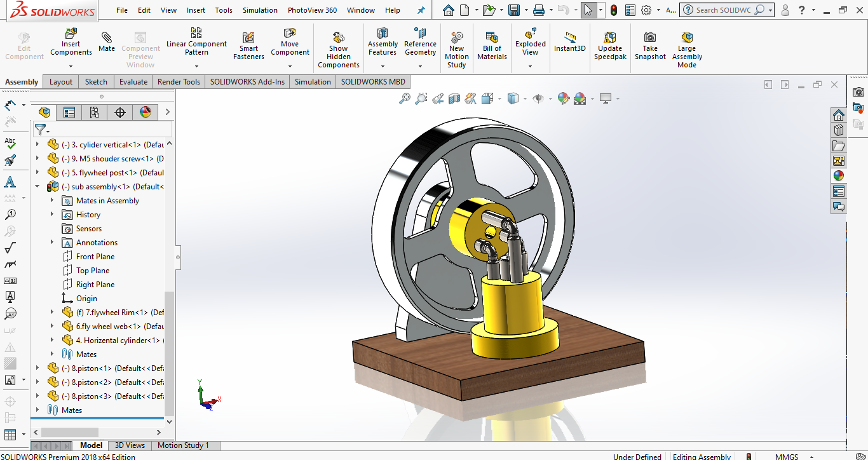The image size is (868, 460).
Task: Open the DisplayManager appearance tab
Action: (146, 112)
